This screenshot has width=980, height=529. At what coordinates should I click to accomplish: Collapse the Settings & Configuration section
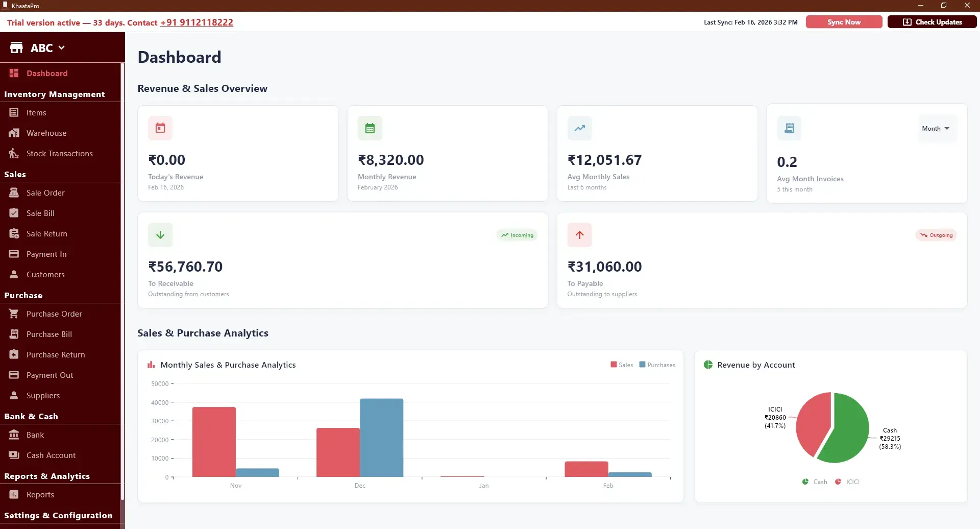(x=59, y=515)
